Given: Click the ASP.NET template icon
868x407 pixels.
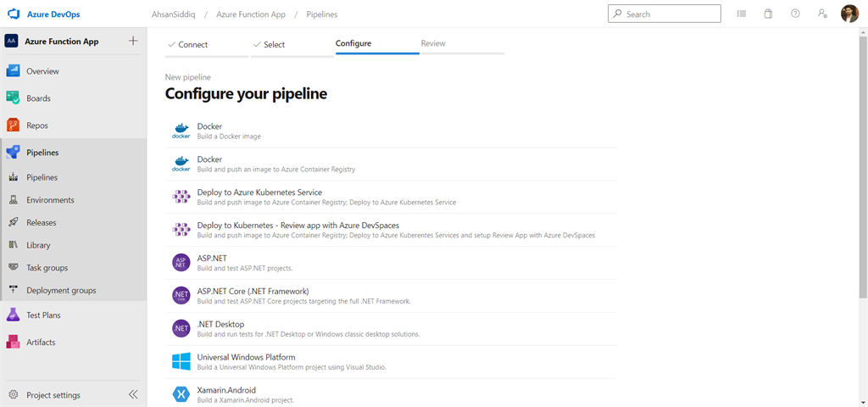Looking at the screenshot, I should [181, 263].
